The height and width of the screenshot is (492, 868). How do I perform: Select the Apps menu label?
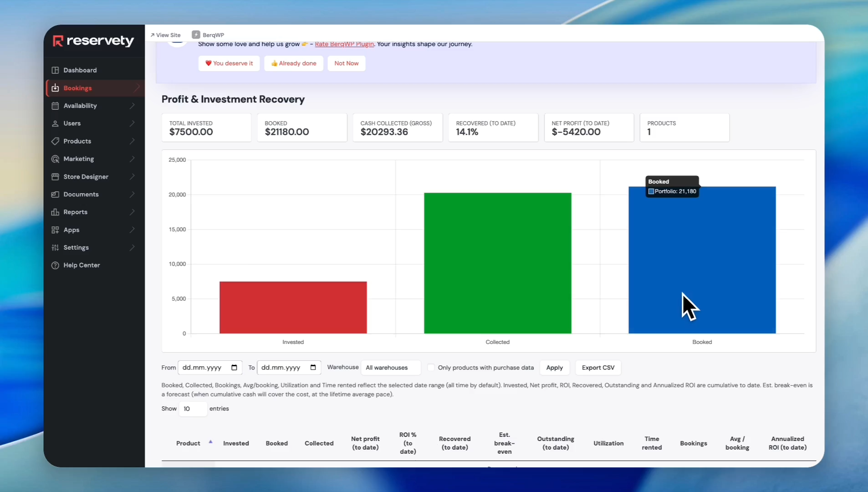click(71, 230)
